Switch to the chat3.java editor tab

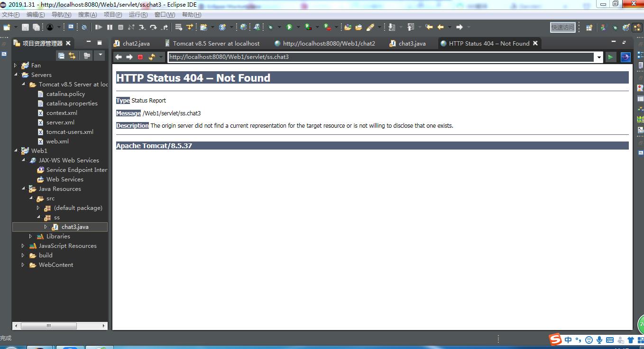tap(408, 43)
